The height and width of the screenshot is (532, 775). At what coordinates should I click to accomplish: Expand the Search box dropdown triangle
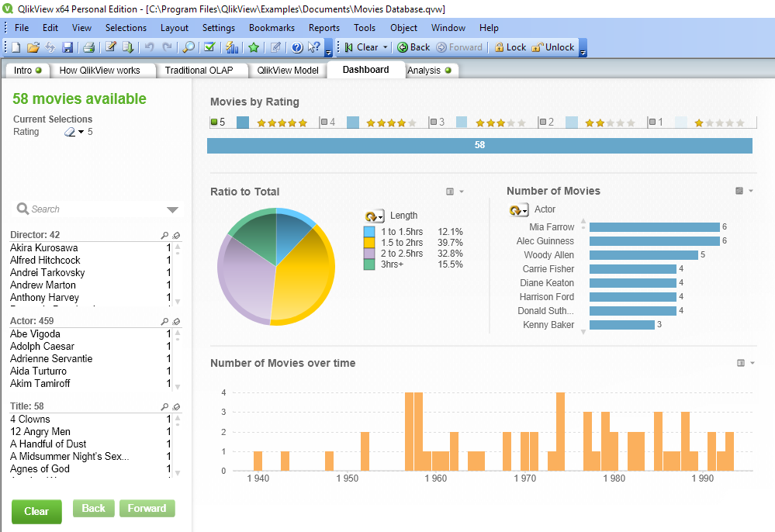pyautogui.click(x=172, y=210)
